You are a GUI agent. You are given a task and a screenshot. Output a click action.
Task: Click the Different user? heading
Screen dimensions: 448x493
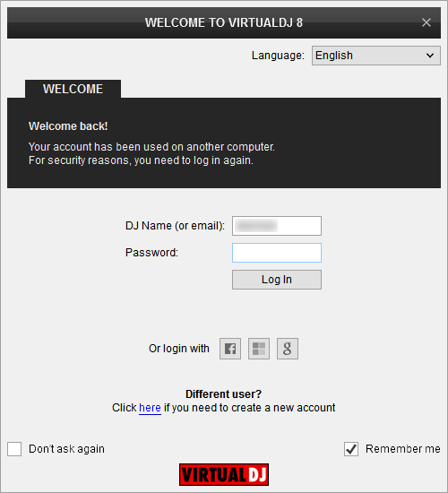click(223, 394)
